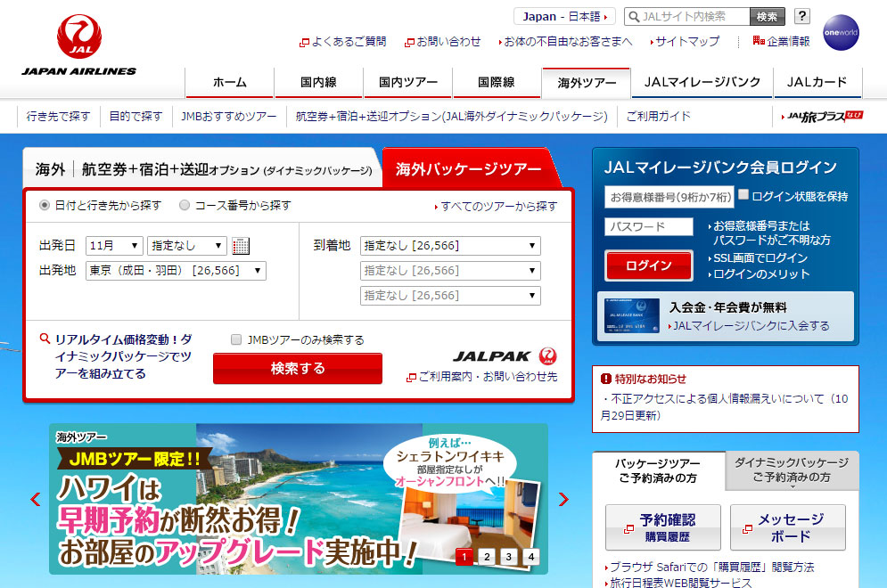Show previous banner with left arrow
887x588 pixels.
tap(36, 499)
